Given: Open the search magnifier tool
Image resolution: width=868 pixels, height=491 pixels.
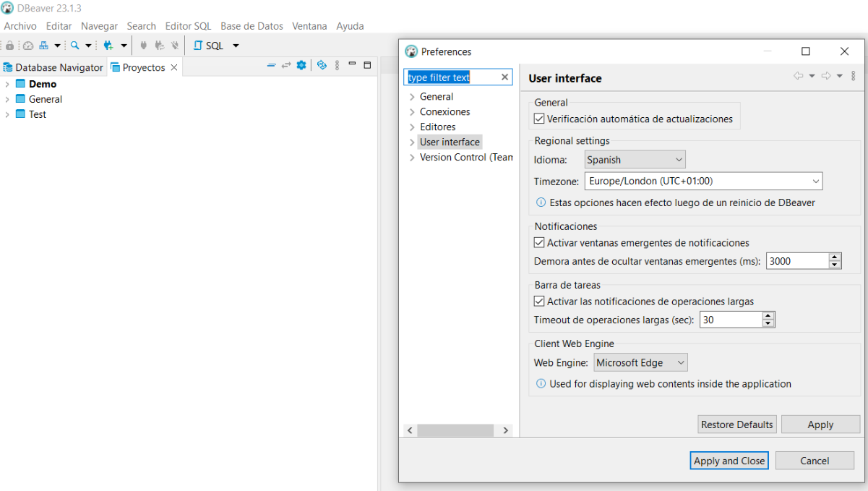Looking at the screenshot, I should click(74, 45).
